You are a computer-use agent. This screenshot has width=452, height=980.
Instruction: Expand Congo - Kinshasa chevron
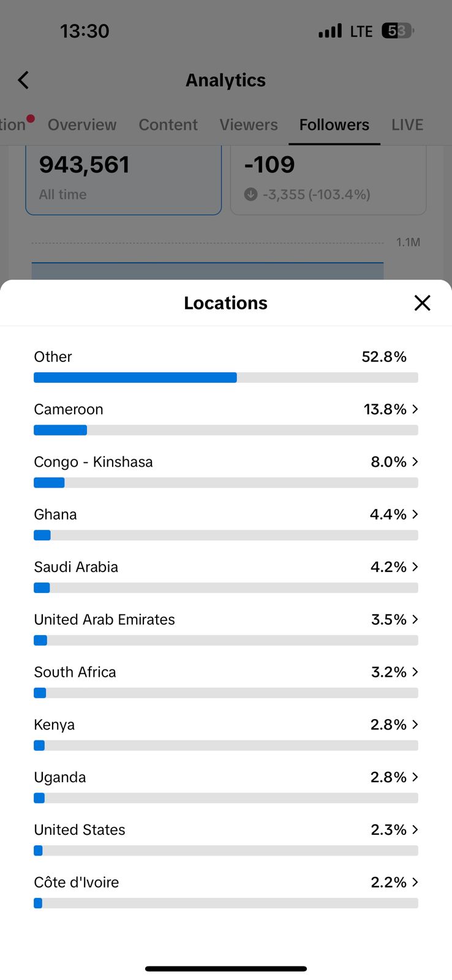pyautogui.click(x=415, y=462)
